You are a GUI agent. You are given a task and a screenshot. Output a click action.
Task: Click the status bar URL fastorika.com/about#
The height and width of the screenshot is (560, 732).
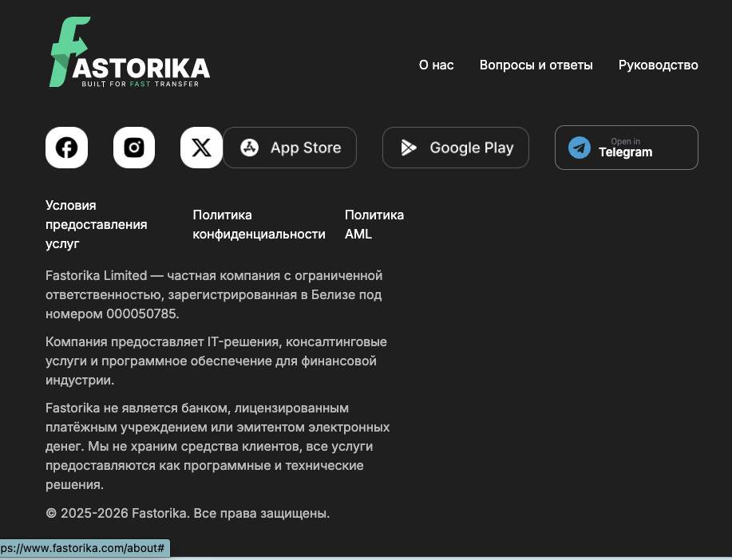click(x=83, y=548)
